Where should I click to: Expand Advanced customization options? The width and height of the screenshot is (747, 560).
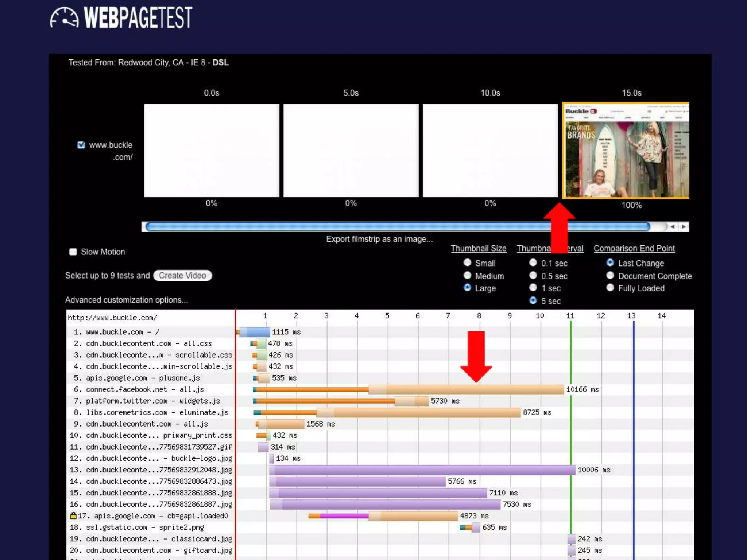(x=127, y=300)
